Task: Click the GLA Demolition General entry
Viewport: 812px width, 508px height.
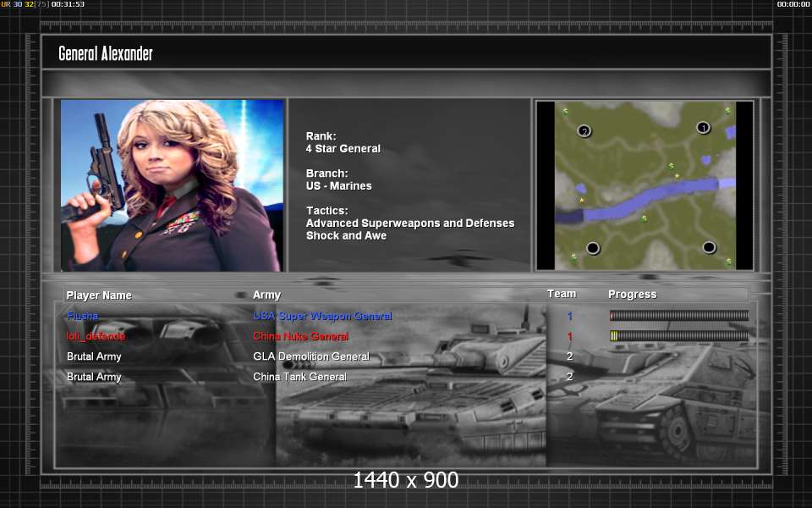Action: coord(311,356)
